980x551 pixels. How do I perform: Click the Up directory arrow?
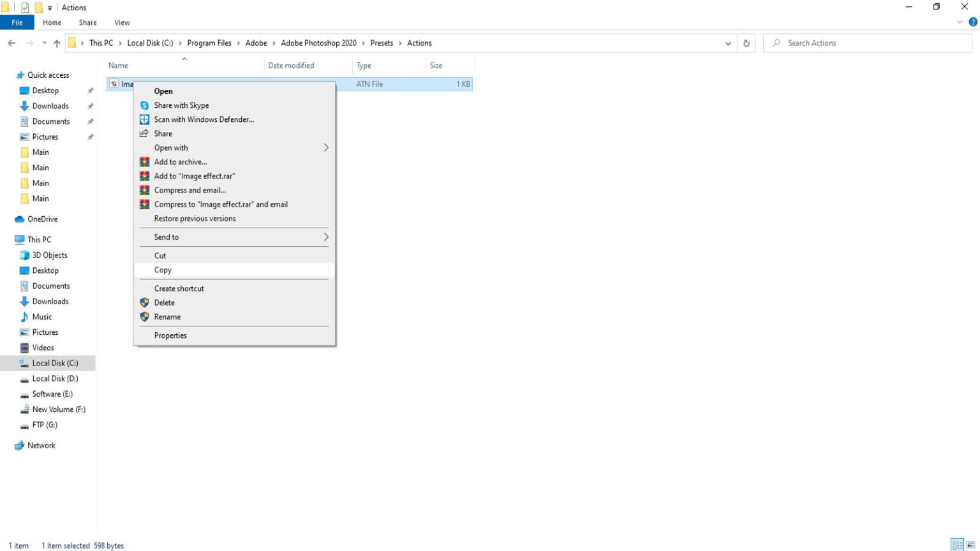[x=57, y=43]
